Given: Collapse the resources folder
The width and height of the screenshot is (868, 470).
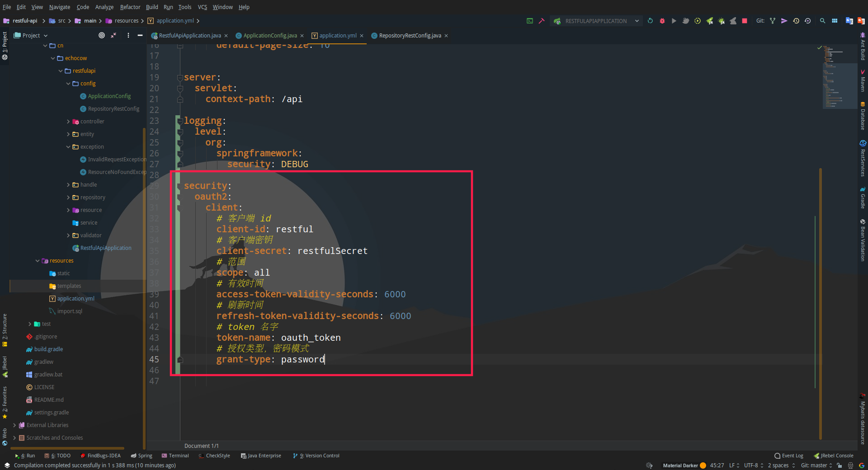Looking at the screenshot, I should point(38,261).
